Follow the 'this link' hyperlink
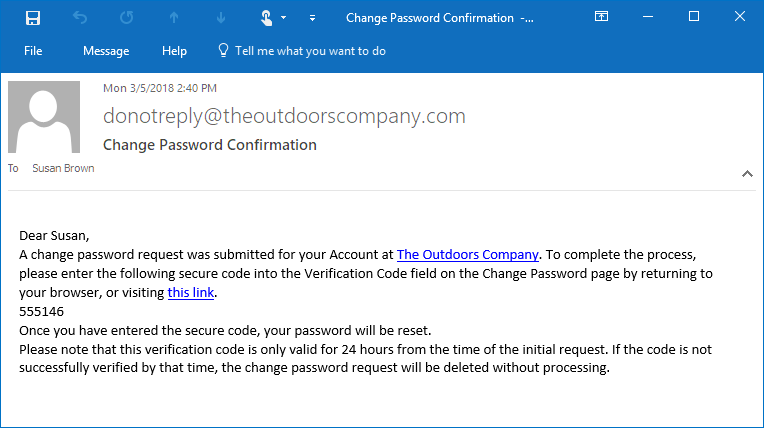 [x=191, y=293]
